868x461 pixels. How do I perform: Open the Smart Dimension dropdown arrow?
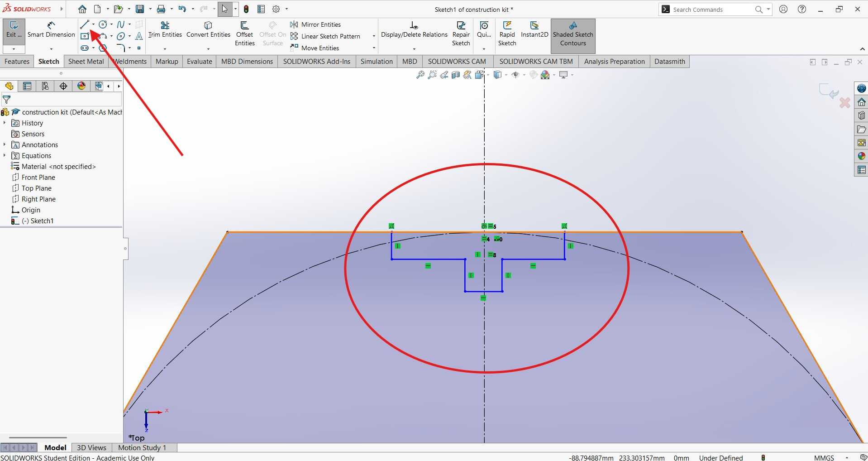[x=51, y=48]
